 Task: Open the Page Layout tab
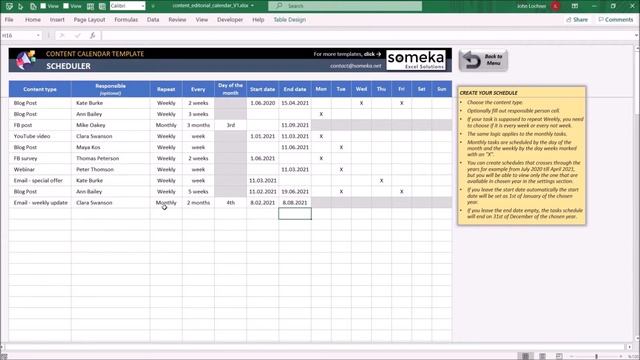(x=89, y=20)
